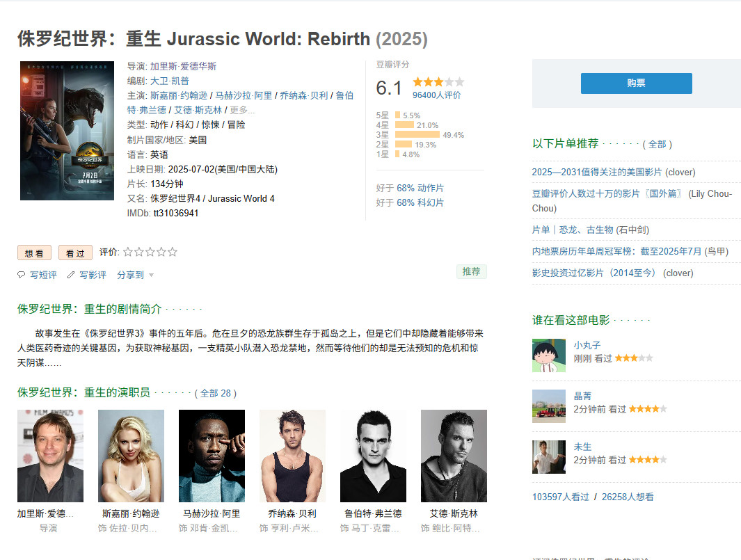
Task: Expand the 更多... cast list
Action: (242, 110)
